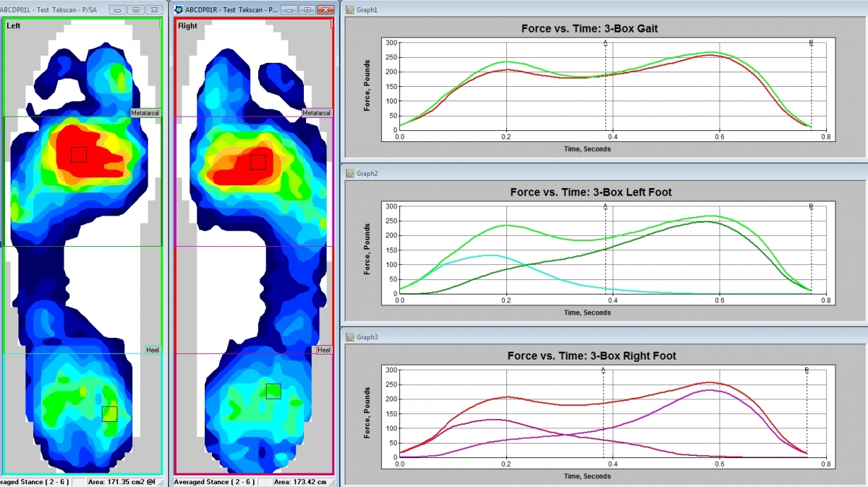Select marker B in the 3-Box Gait graph
This screenshot has width=868, height=487.
point(811,43)
